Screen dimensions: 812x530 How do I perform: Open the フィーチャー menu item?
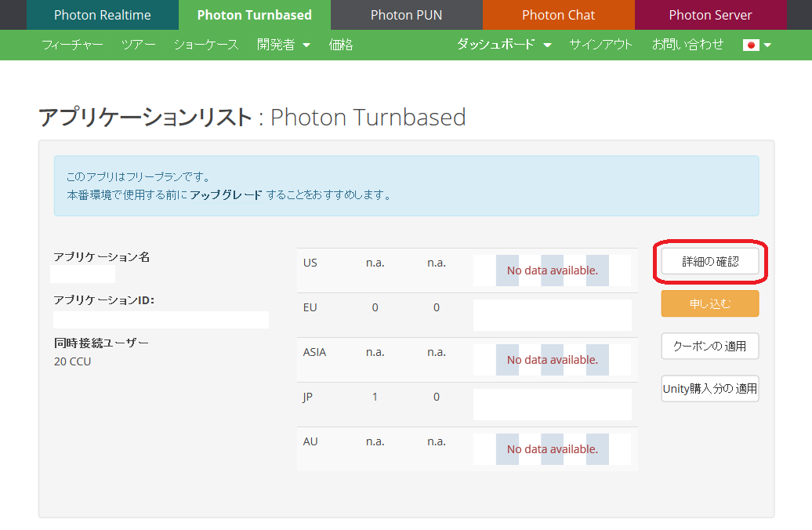coord(72,45)
